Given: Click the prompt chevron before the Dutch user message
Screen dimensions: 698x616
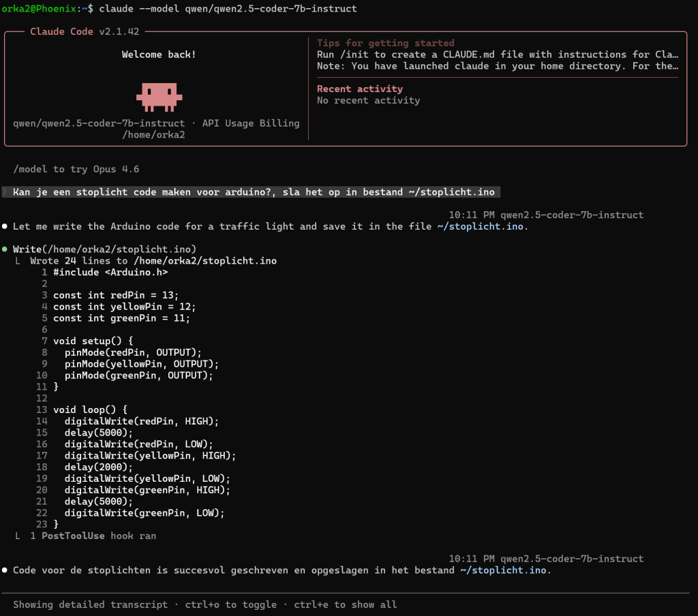Looking at the screenshot, I should (5, 192).
